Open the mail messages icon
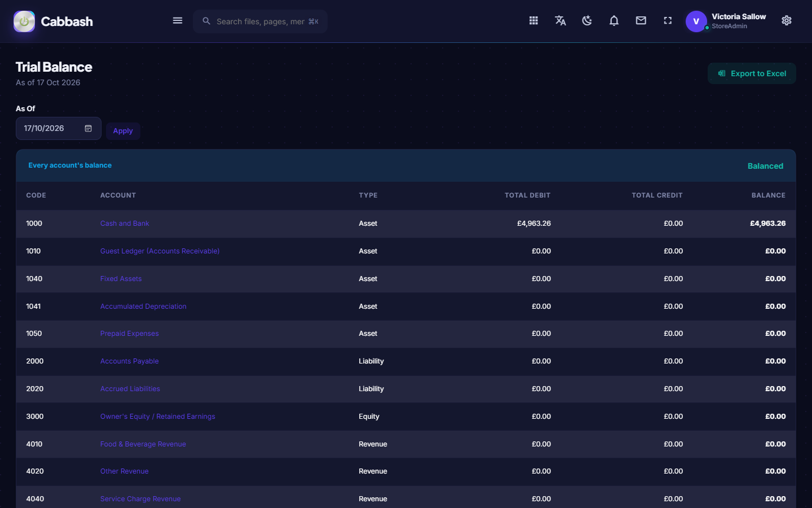 point(641,21)
